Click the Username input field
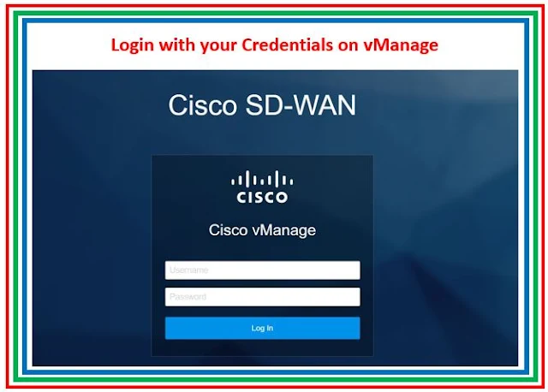 pos(263,270)
